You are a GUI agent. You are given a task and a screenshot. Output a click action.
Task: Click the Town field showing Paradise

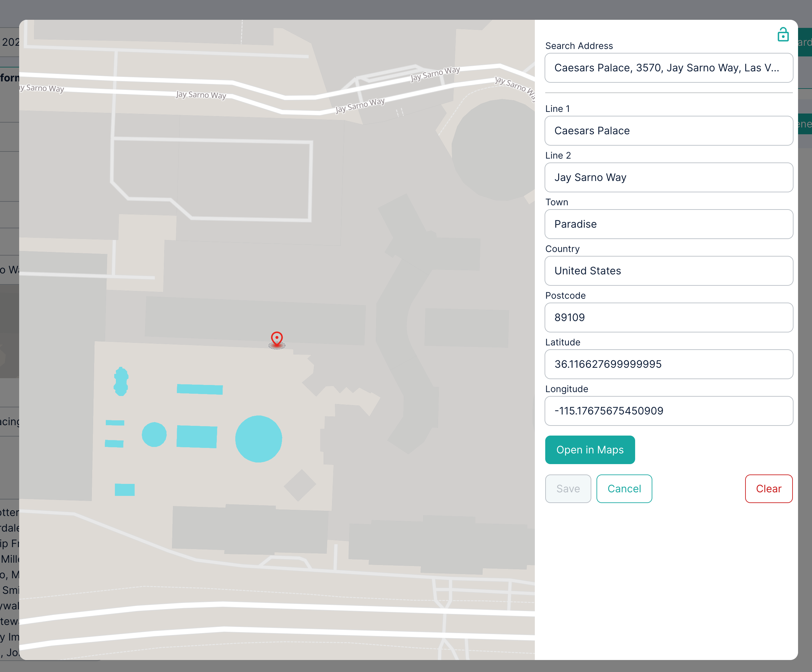669,224
